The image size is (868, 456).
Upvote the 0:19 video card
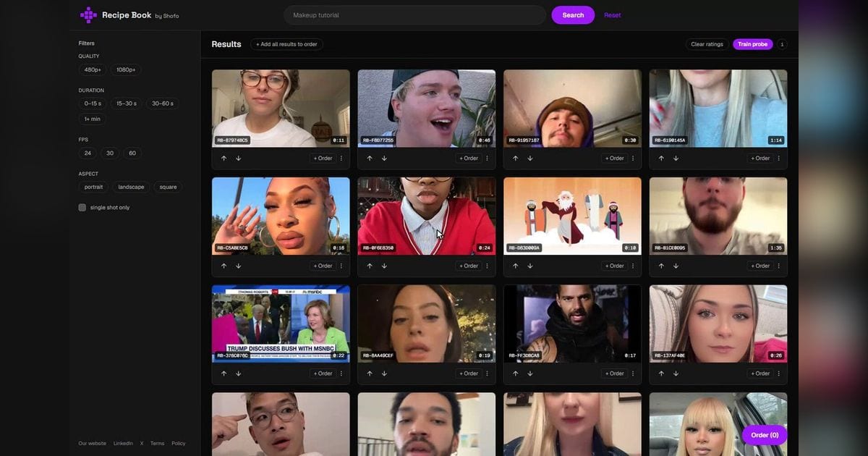[370, 373]
